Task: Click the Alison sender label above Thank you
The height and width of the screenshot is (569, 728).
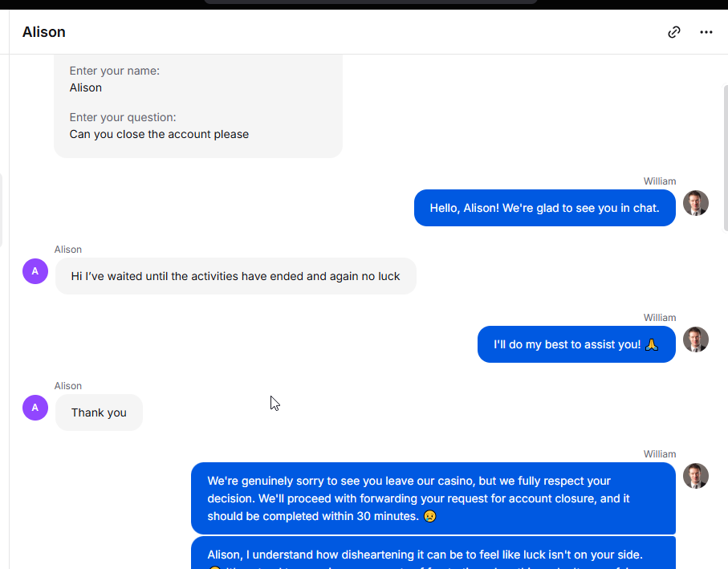Action: click(x=67, y=386)
